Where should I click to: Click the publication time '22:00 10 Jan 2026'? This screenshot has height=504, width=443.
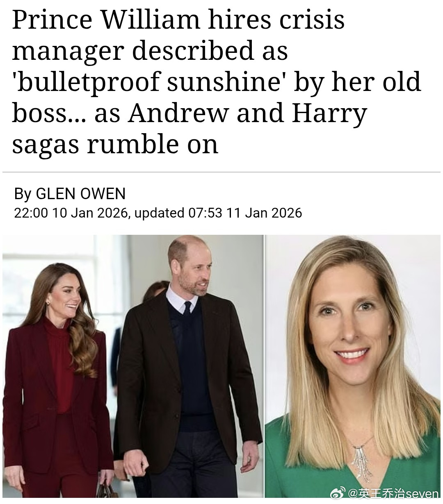(x=71, y=213)
